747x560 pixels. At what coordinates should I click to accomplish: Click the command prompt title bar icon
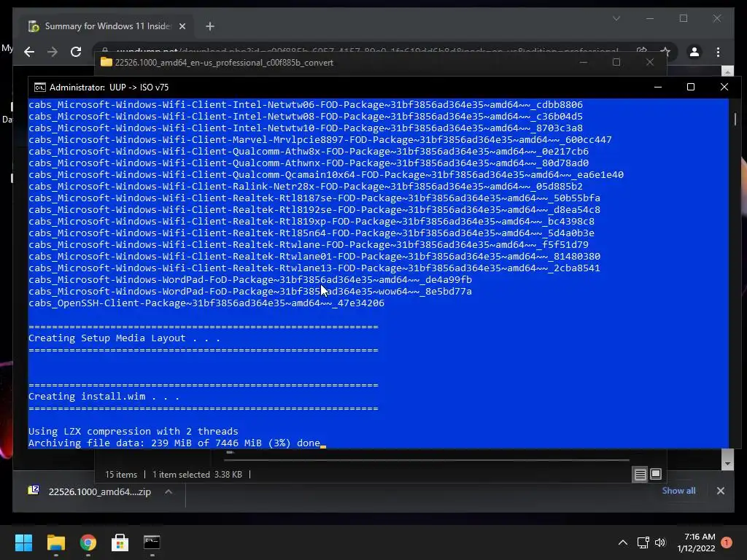click(39, 87)
